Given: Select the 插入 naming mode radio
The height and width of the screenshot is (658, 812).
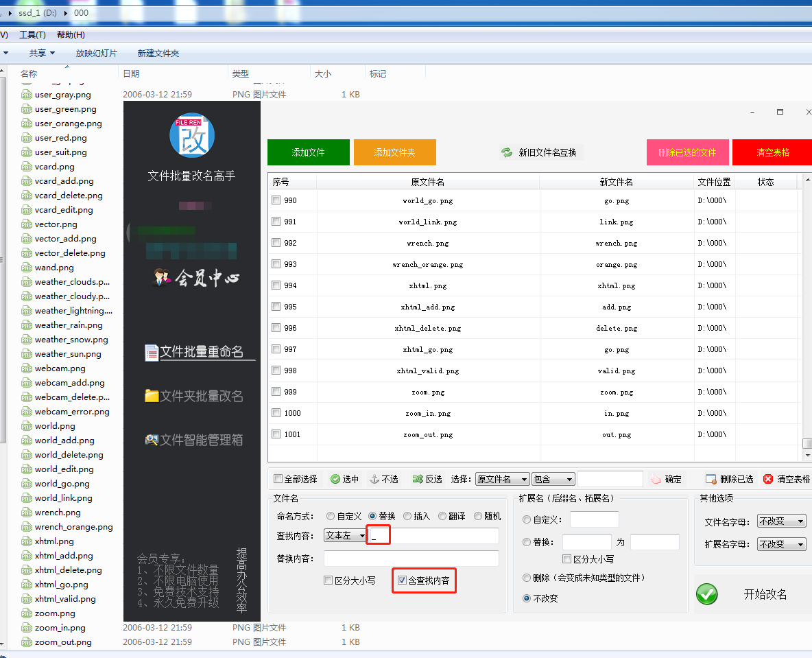Looking at the screenshot, I should (x=407, y=516).
